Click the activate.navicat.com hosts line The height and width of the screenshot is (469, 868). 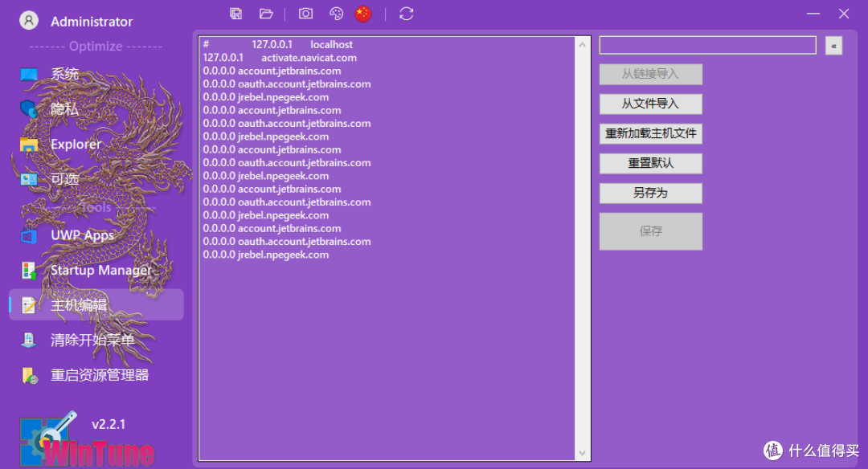280,58
